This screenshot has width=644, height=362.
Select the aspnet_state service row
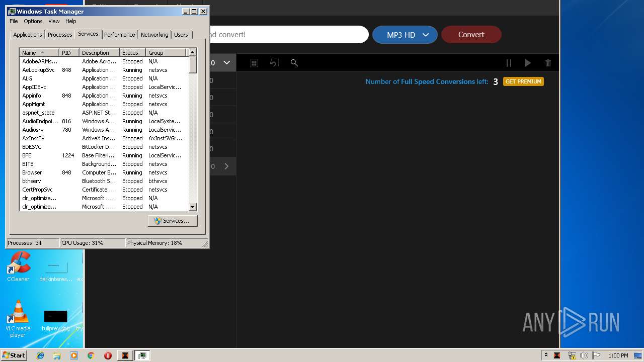104,113
